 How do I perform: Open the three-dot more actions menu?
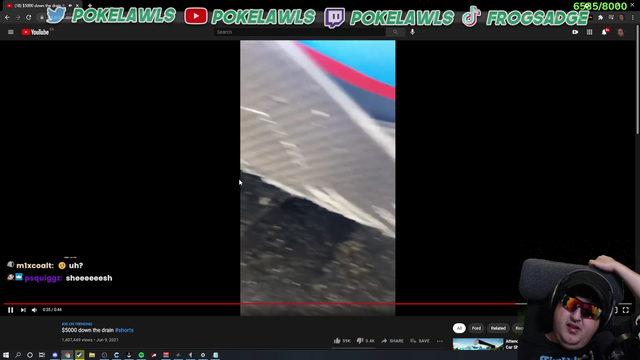(x=440, y=341)
